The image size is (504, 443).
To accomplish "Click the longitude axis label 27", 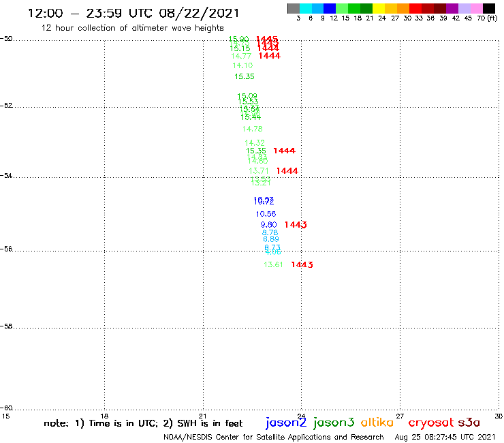I will click(400, 416).
